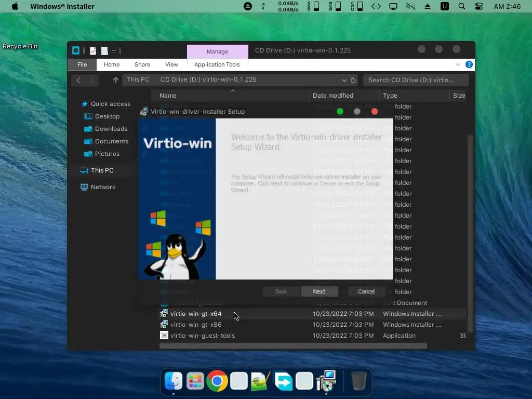Sort files by Type column

414,96
